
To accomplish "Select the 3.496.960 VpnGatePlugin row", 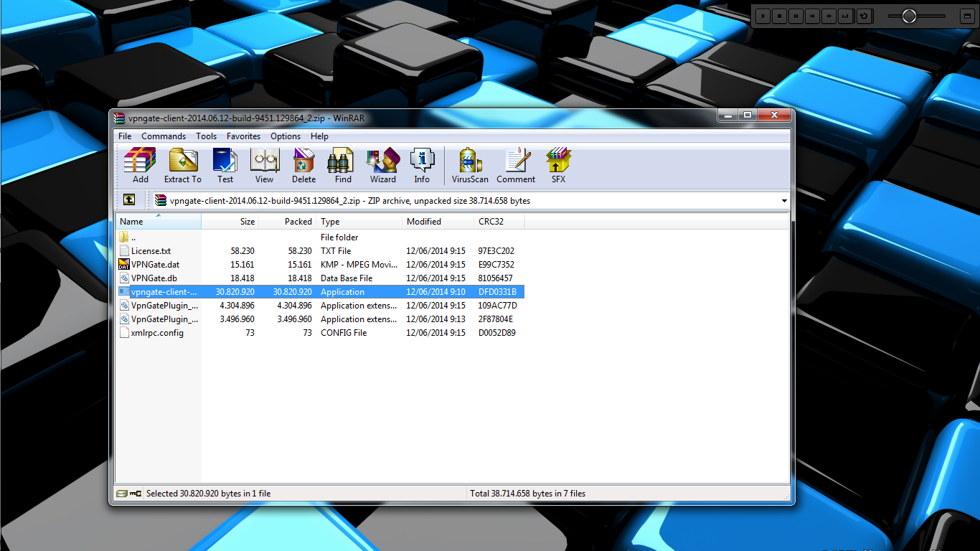I will [x=320, y=319].
